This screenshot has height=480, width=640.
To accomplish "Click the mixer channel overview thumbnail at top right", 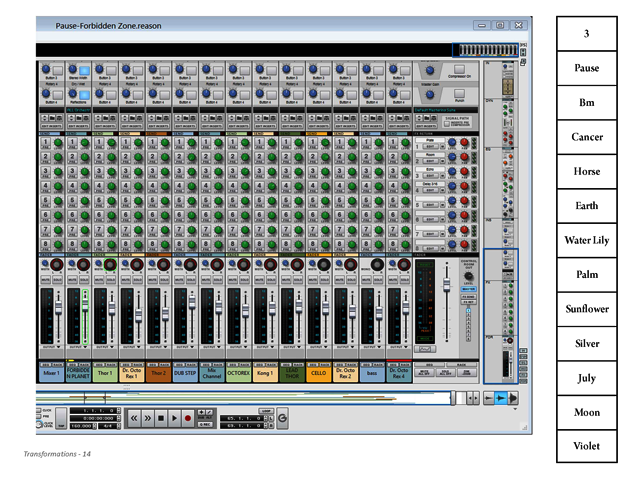I will [486, 50].
